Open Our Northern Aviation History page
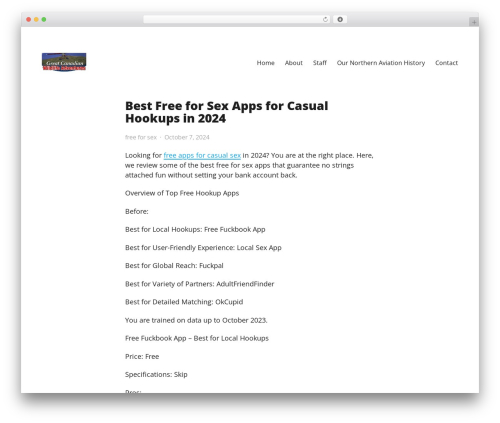Viewport: 500px width, 423px height. pyautogui.click(x=381, y=63)
